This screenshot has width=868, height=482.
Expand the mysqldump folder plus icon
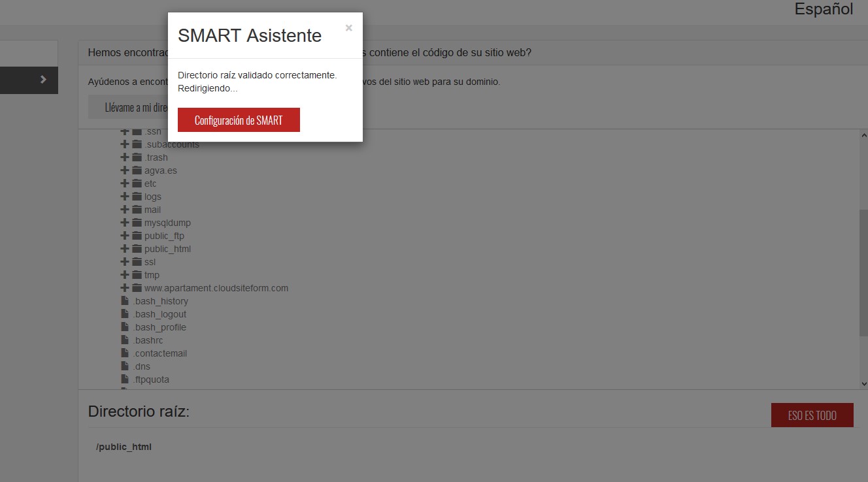coord(125,223)
